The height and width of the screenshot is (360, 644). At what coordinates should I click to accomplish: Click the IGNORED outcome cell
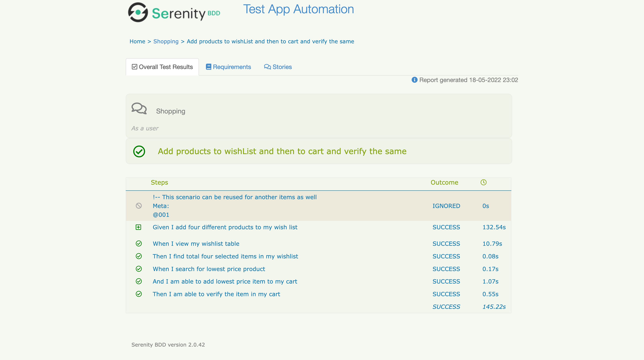pos(446,206)
